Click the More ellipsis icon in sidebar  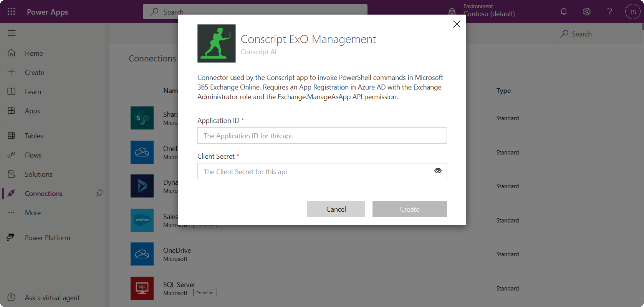point(12,212)
